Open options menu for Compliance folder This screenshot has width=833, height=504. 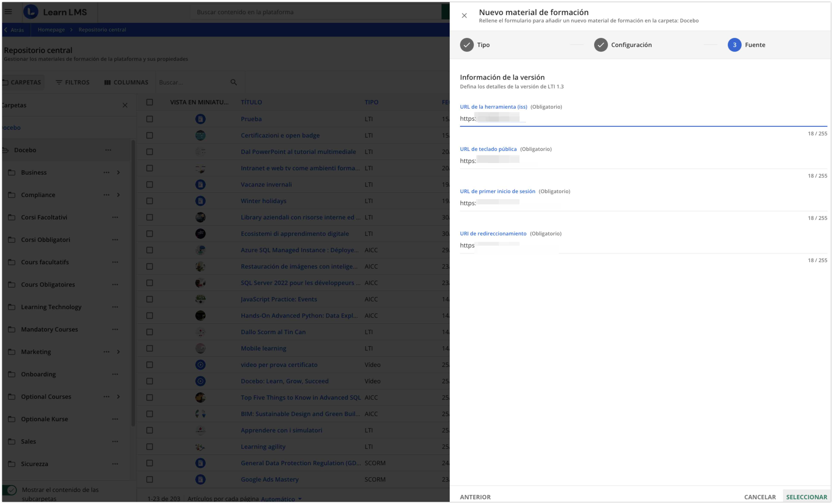click(106, 195)
